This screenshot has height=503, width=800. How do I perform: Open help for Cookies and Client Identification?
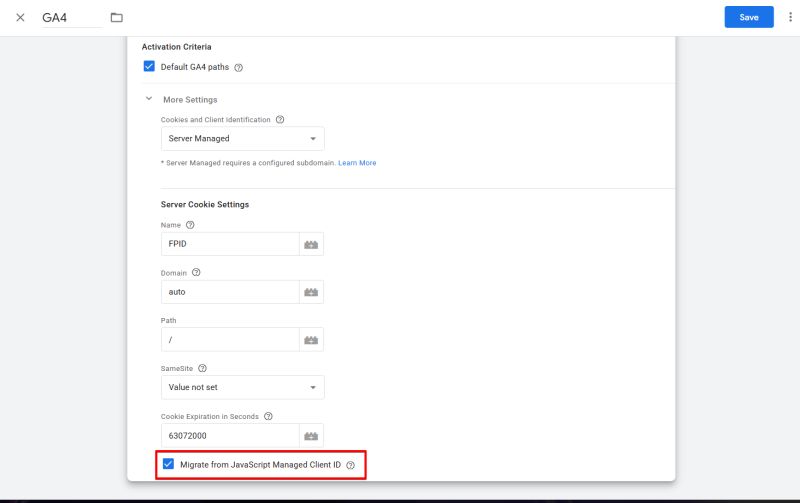coord(280,119)
